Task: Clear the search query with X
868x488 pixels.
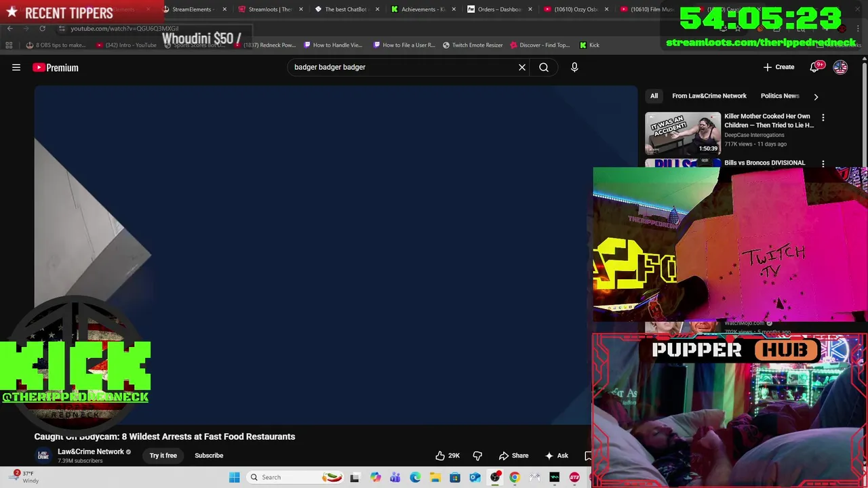Action: (x=522, y=67)
